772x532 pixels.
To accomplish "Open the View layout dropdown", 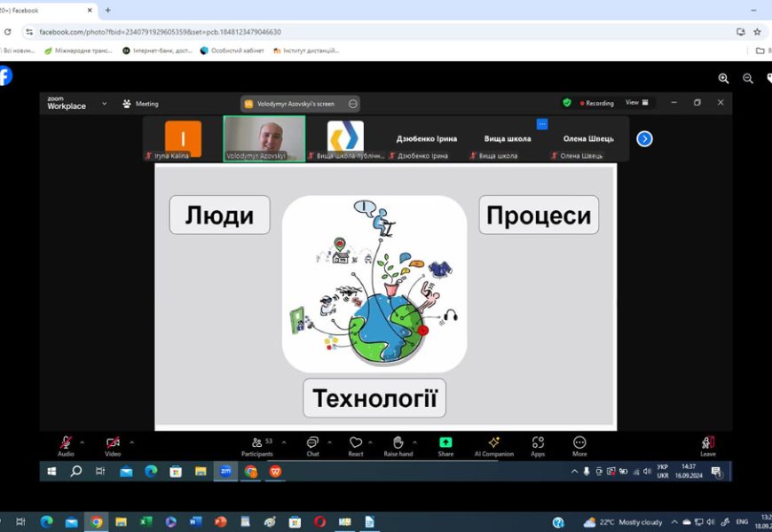I will click(636, 103).
